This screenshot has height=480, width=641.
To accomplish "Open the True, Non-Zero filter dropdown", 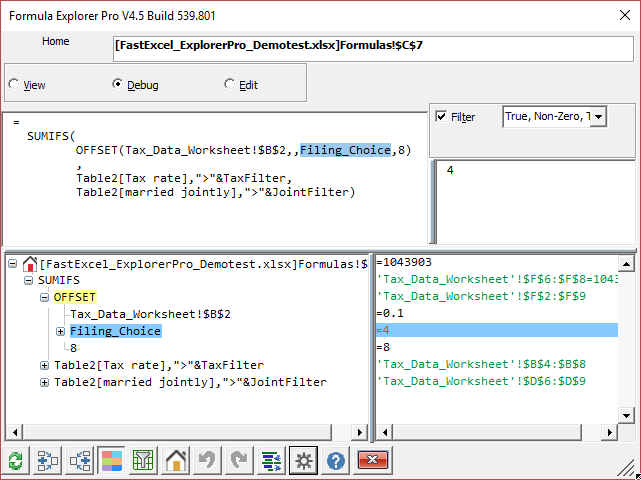I will [x=598, y=117].
